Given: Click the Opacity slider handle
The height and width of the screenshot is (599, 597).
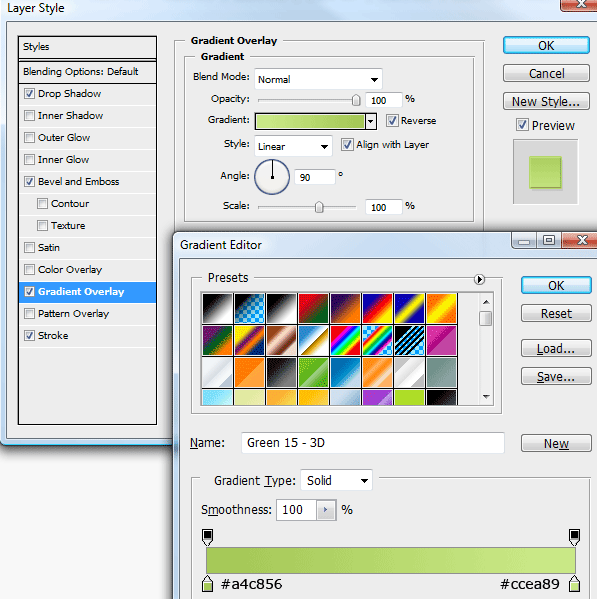Looking at the screenshot, I should point(356,100).
